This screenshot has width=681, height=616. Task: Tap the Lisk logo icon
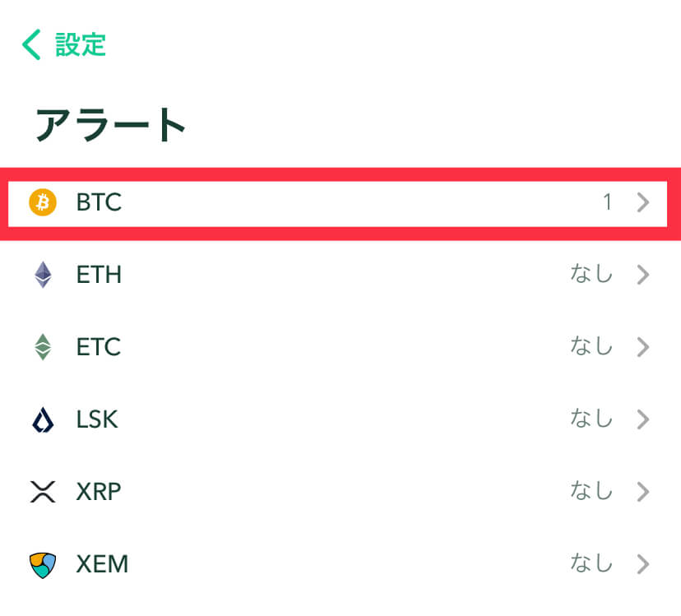click(x=43, y=419)
